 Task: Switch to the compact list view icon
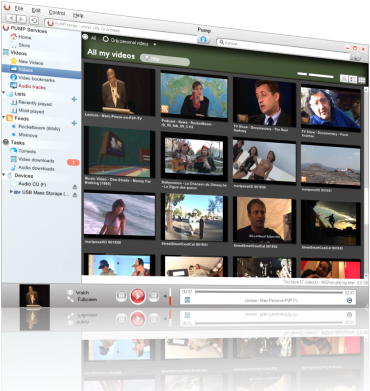coord(344,78)
